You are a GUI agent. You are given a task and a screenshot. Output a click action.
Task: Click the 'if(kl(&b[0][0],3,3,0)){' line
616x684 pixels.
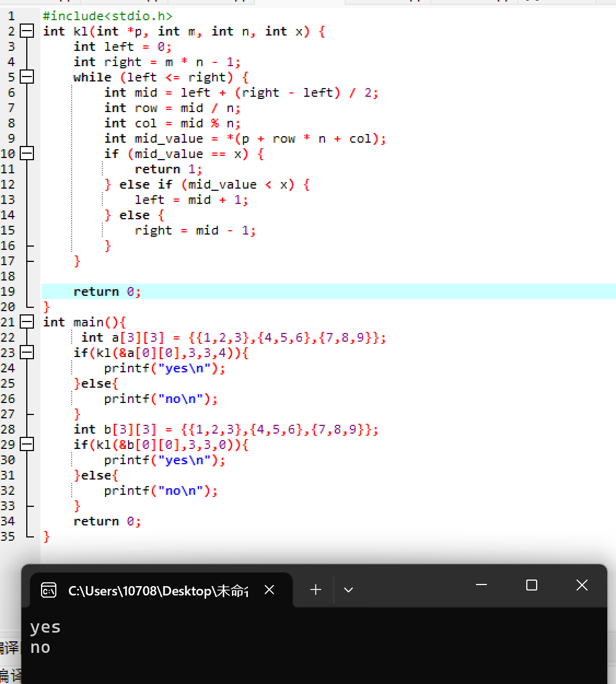click(x=161, y=445)
